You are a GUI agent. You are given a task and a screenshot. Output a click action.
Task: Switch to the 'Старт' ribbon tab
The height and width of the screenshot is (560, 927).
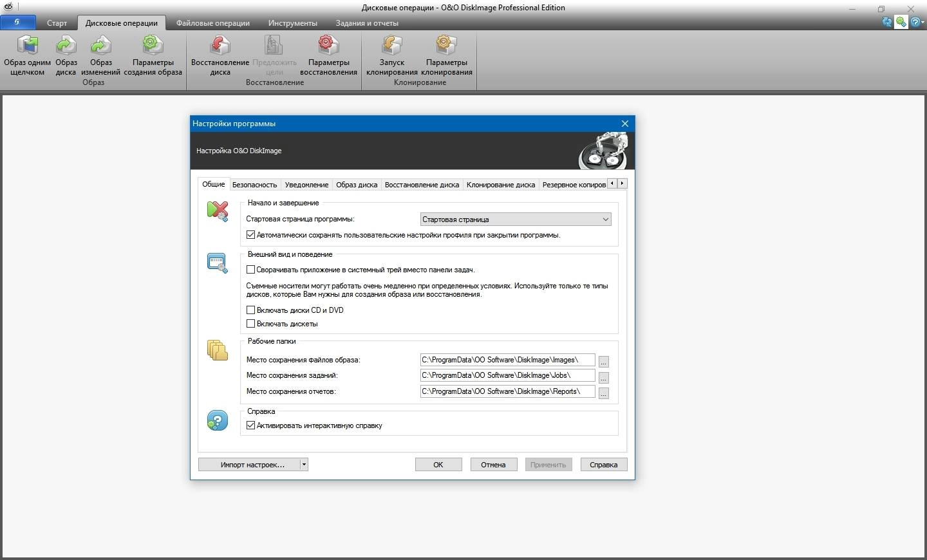click(57, 23)
